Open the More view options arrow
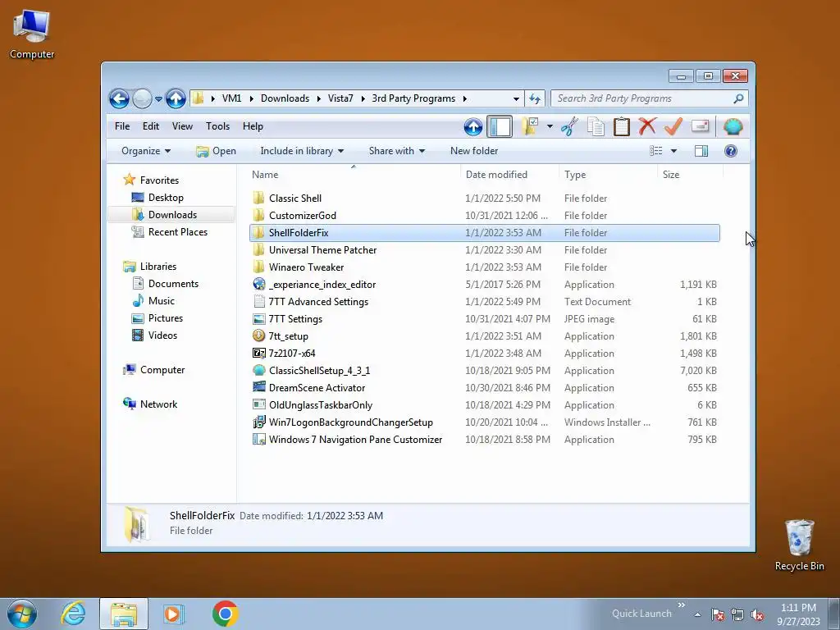 674,151
